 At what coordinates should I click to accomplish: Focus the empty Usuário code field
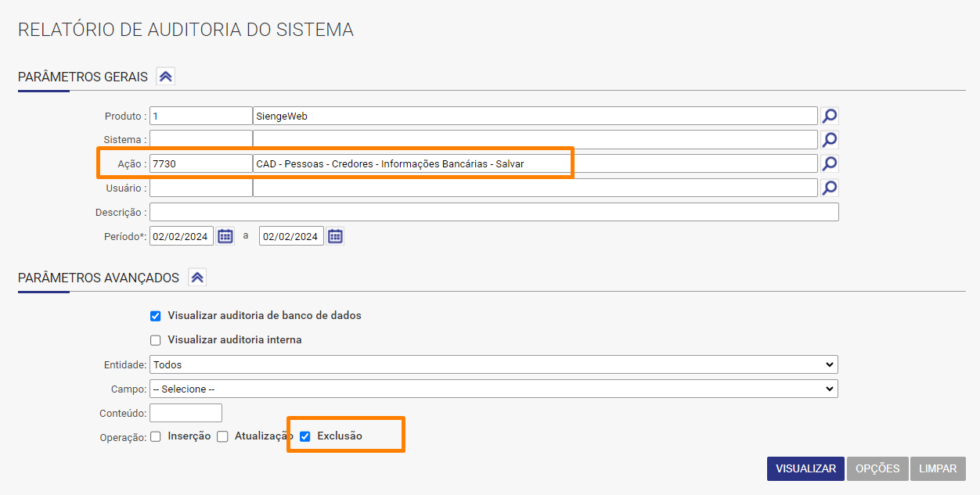pyautogui.click(x=201, y=188)
